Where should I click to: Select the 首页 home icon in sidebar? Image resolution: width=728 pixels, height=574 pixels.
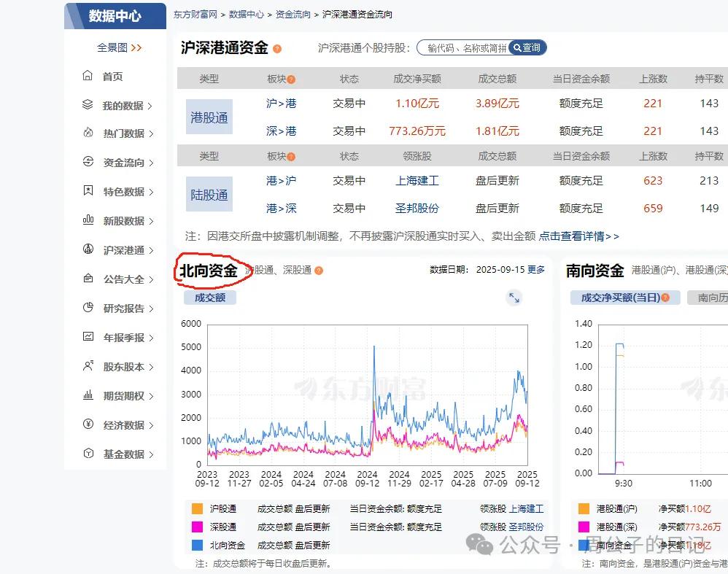(x=88, y=76)
